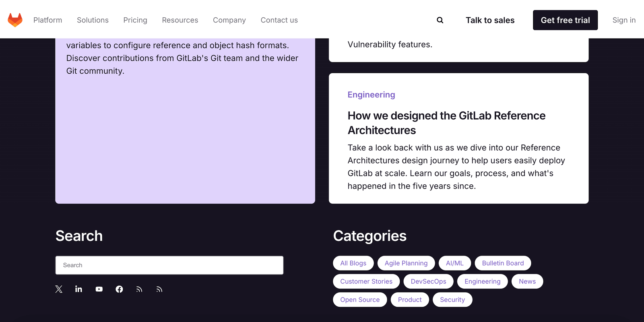Click the Get free trial button
This screenshot has height=322, width=644.
pyautogui.click(x=565, y=20)
